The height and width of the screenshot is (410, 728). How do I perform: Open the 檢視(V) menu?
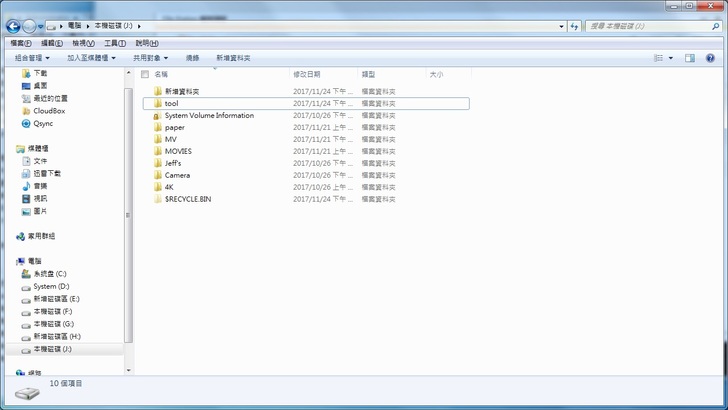(x=83, y=43)
